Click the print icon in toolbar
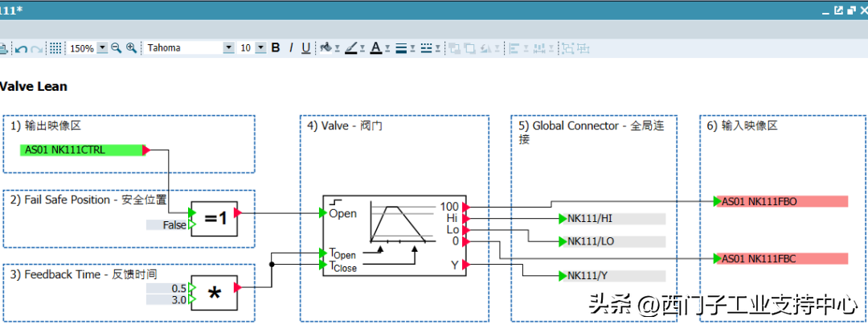The image size is (868, 325). [2, 48]
